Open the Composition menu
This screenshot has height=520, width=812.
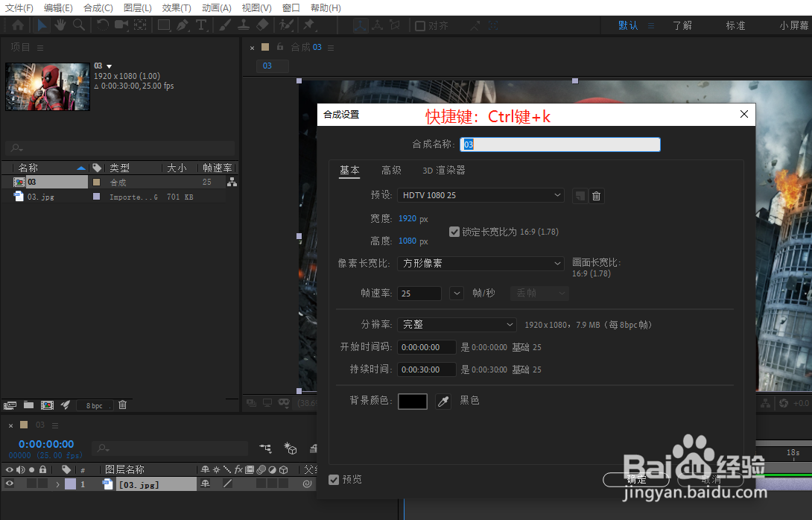[x=98, y=7]
